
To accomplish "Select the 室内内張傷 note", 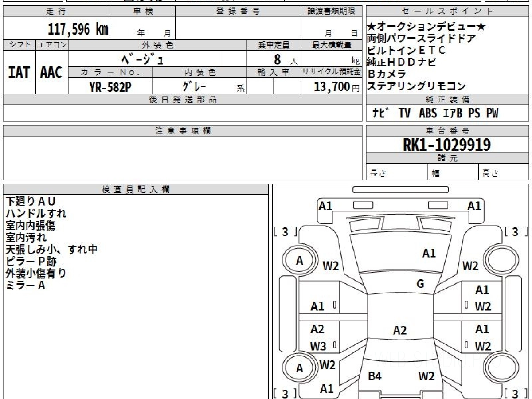I will pos(30,225).
